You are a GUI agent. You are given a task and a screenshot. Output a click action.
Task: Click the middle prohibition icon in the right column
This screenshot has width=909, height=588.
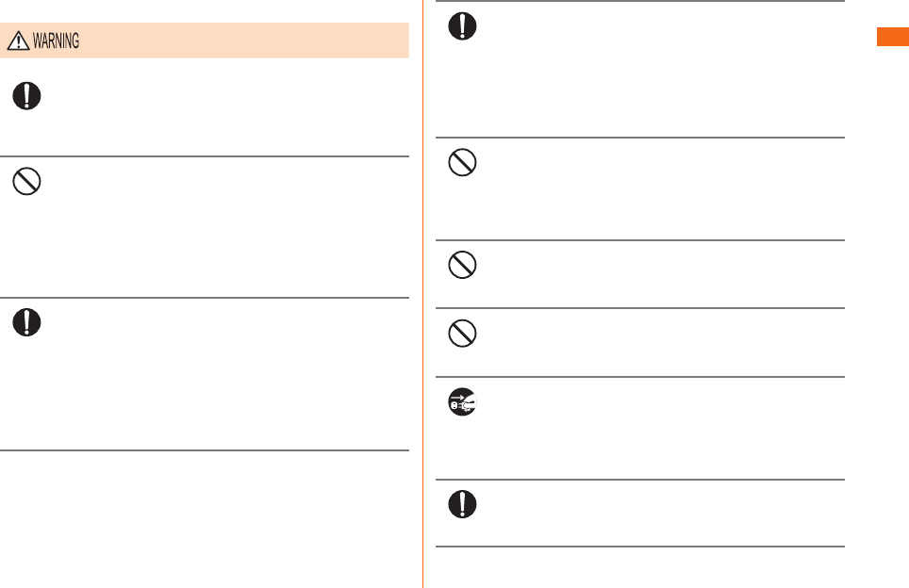pos(462,265)
